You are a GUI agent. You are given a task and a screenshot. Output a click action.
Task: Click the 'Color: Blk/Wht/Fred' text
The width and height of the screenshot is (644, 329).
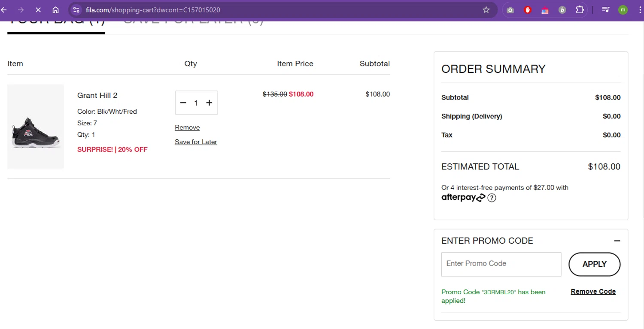click(107, 112)
